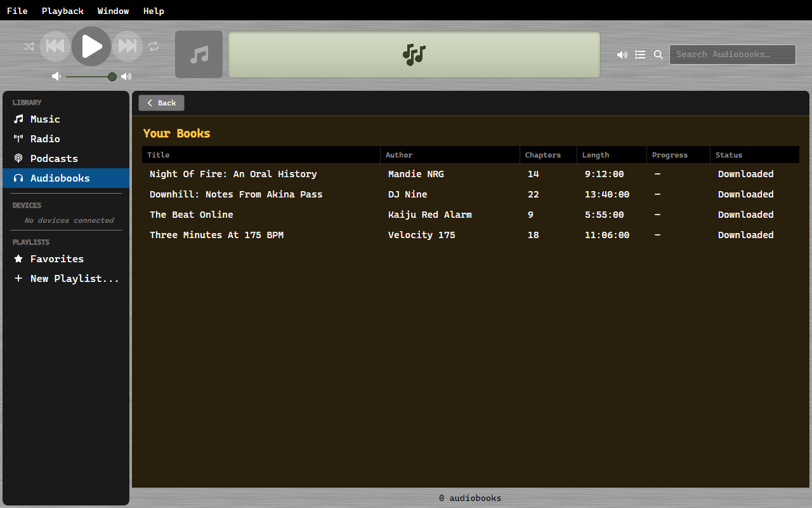
Task: Start playback with the Play button
Action: pos(91,46)
